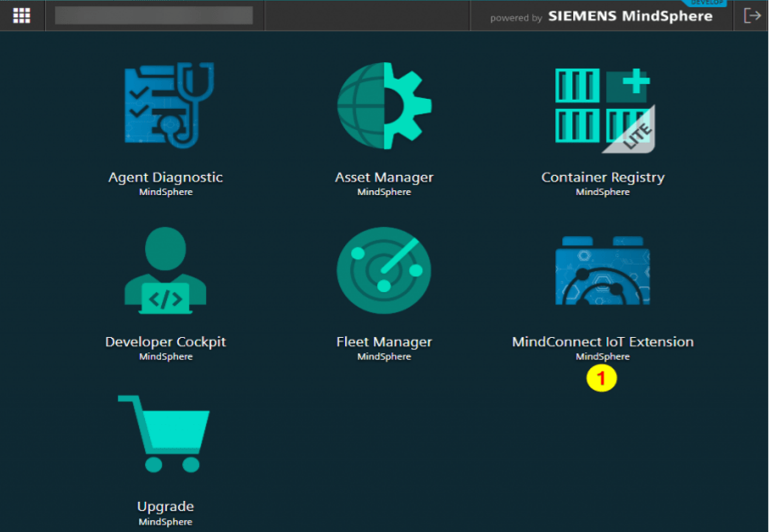Open the Container Registry Lite icon

[603, 109]
